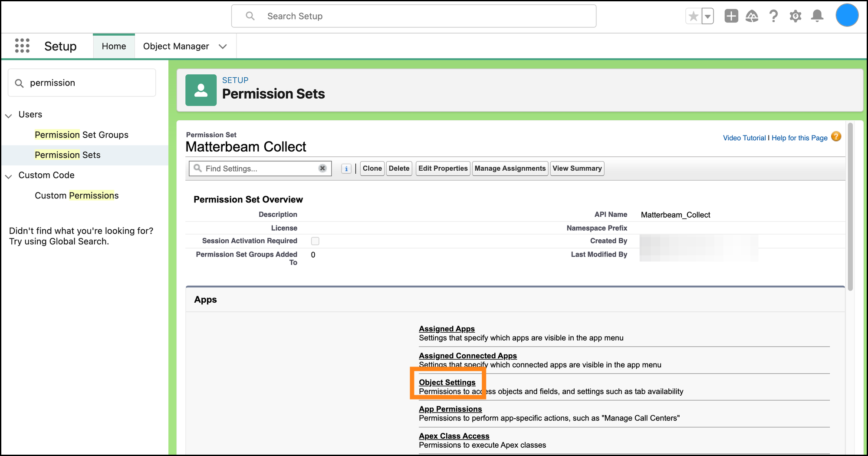This screenshot has height=456, width=868.
Task: Click the favorites star icon
Action: tap(693, 17)
